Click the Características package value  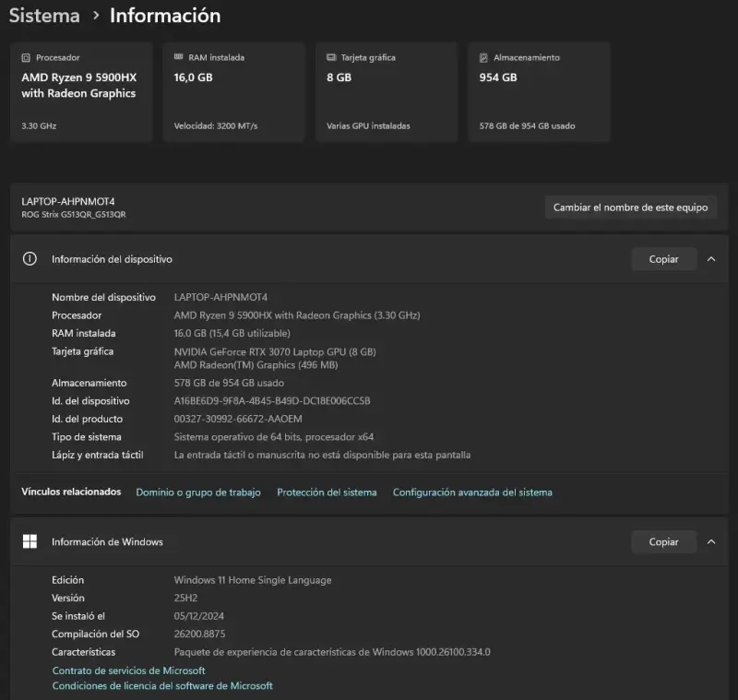(x=332, y=652)
